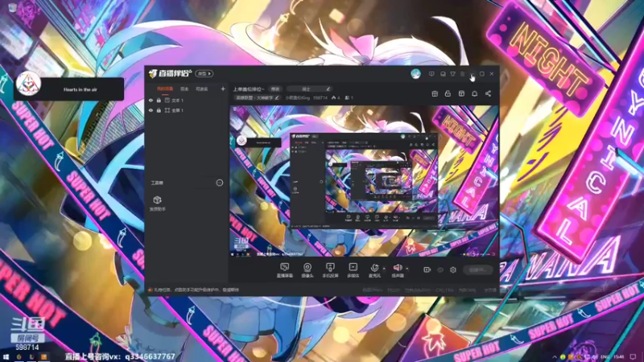Screen dimensions: 644x362
Task: Click the funnel-shaped icon in title bar
Action: (x=452, y=74)
